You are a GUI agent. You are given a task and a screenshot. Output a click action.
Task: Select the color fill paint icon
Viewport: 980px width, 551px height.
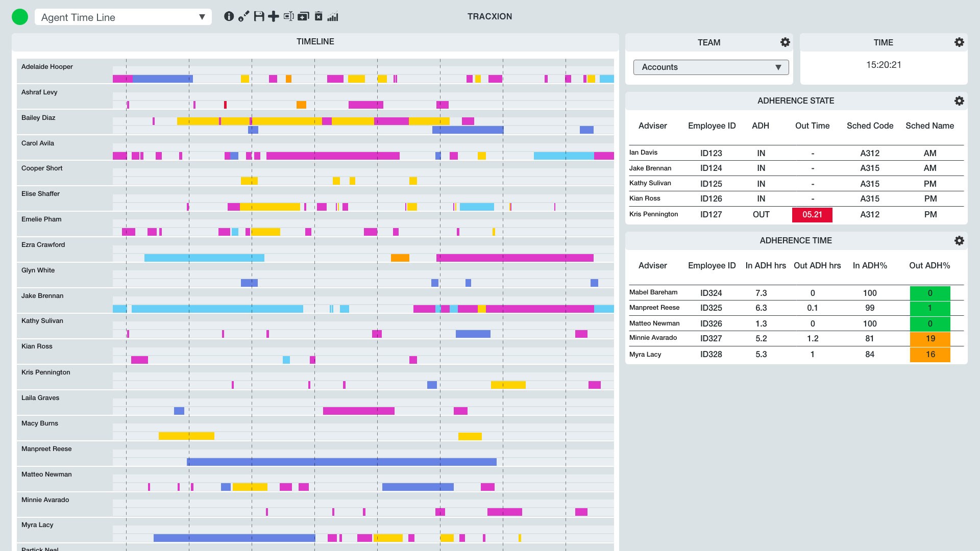click(244, 16)
